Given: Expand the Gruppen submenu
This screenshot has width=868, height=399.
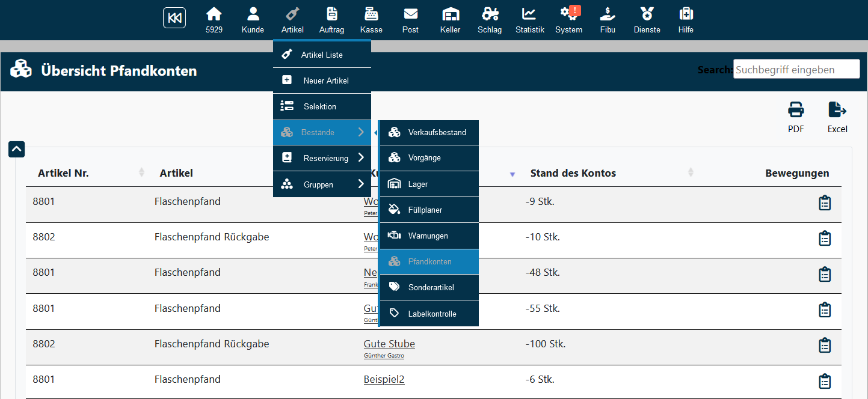Looking at the screenshot, I should point(322,184).
